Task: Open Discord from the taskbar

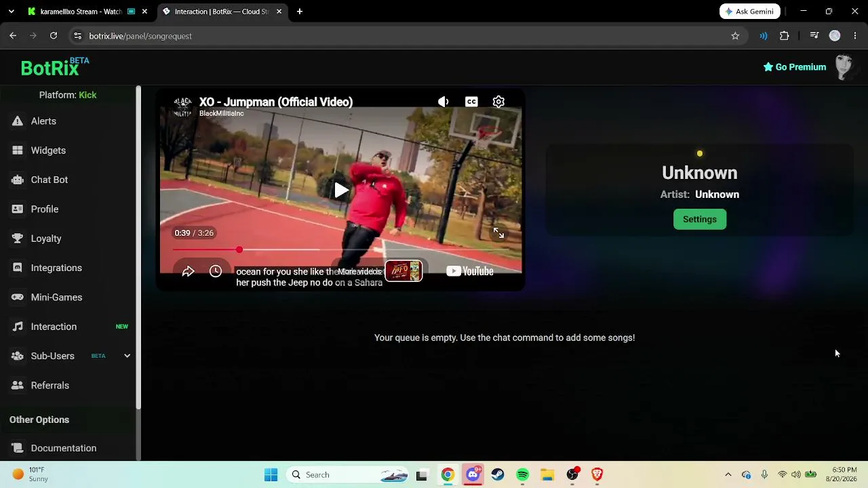Action: coord(473,475)
